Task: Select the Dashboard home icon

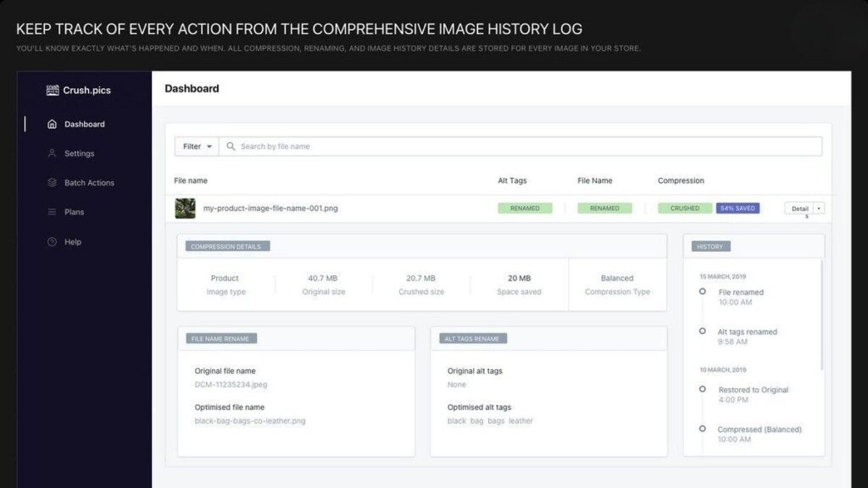Action: point(52,124)
